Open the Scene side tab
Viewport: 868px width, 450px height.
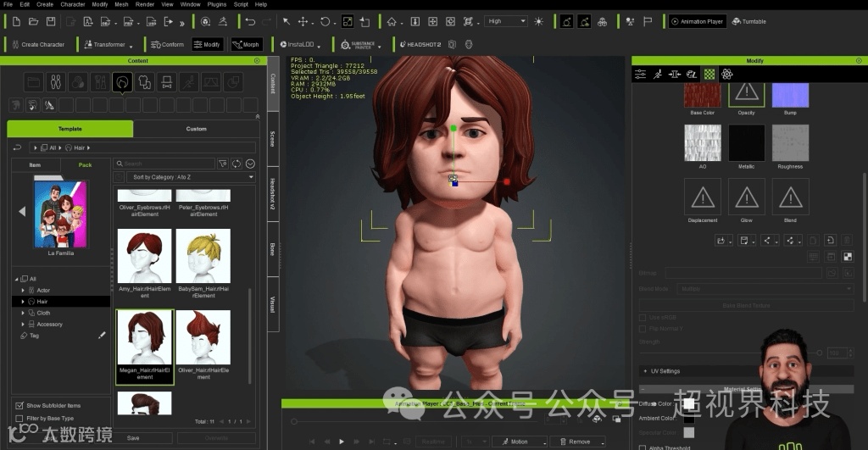pos(273,139)
